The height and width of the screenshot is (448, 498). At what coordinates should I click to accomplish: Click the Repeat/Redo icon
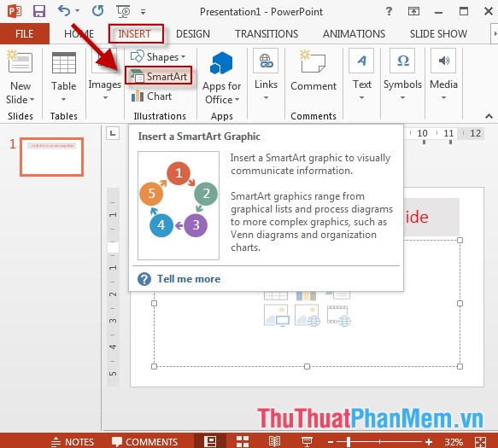[x=98, y=11]
